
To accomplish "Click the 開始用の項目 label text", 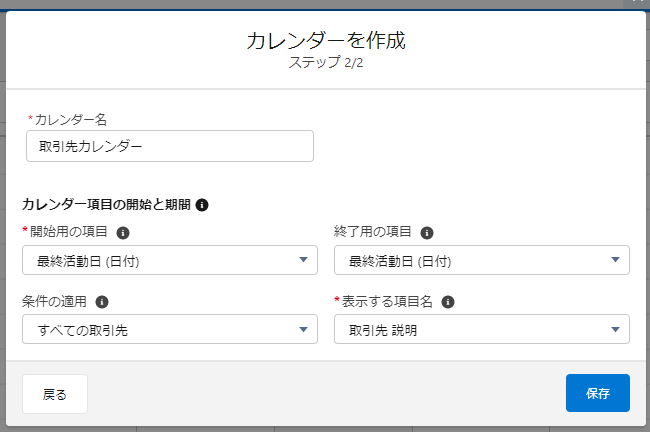I will click(x=68, y=231).
